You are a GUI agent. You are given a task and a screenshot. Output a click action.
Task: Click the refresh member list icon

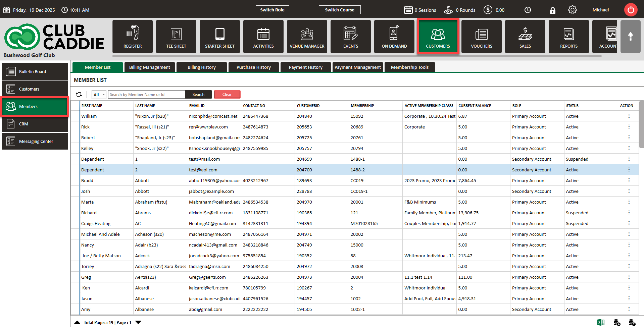(x=79, y=95)
